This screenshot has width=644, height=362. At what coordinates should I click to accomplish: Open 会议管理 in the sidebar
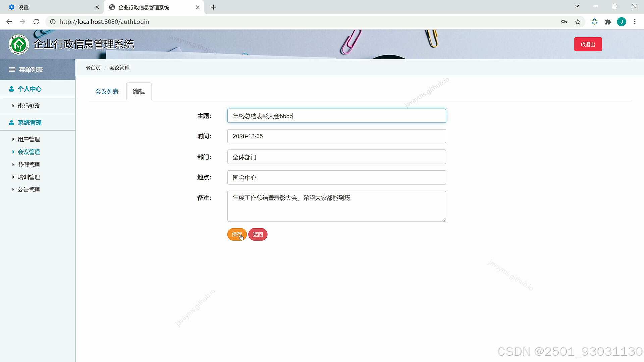point(29,152)
